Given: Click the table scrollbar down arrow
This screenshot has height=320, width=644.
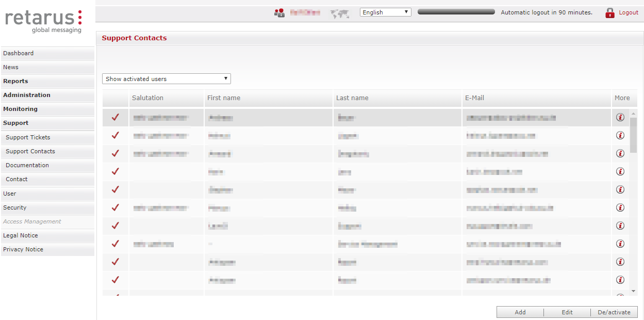Looking at the screenshot, I should click(x=633, y=292).
